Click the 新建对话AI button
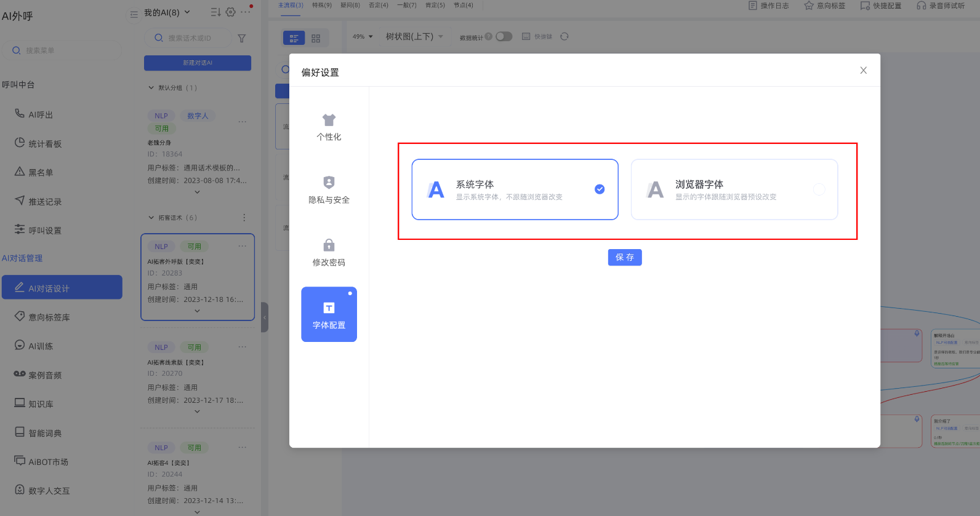 click(198, 63)
